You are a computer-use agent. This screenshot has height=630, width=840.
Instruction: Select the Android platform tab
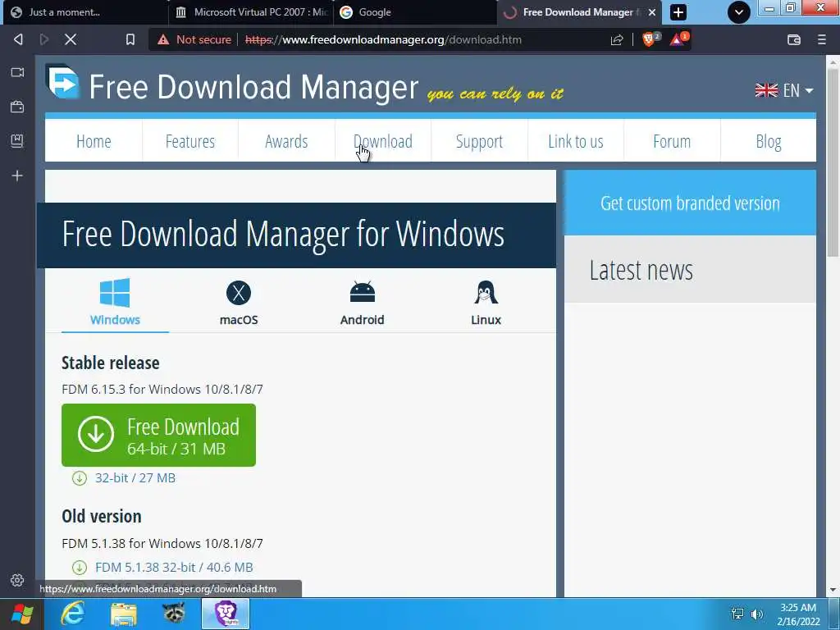coord(362,303)
